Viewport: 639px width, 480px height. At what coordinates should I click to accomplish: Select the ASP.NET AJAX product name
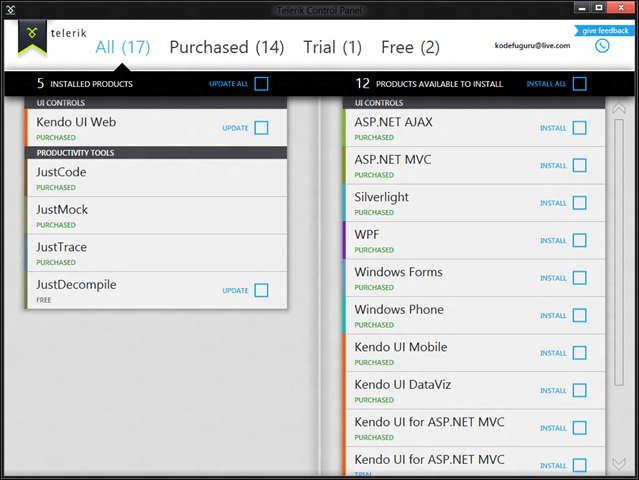pos(393,122)
